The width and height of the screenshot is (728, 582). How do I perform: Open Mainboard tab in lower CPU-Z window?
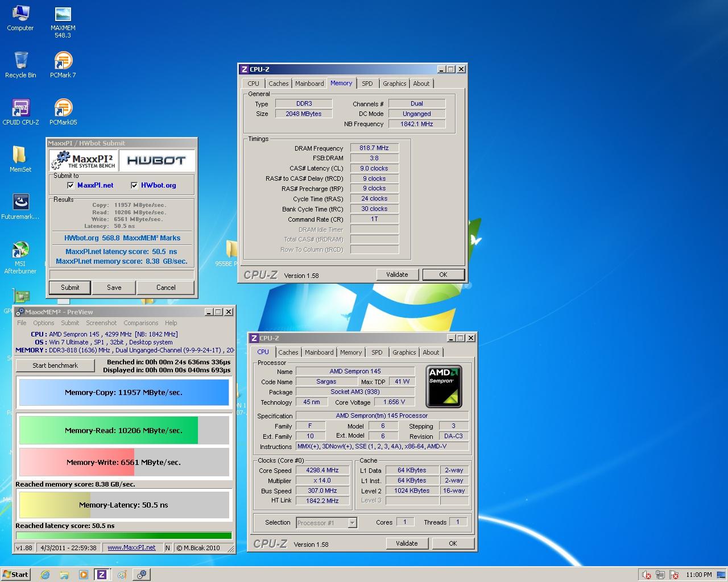click(319, 352)
